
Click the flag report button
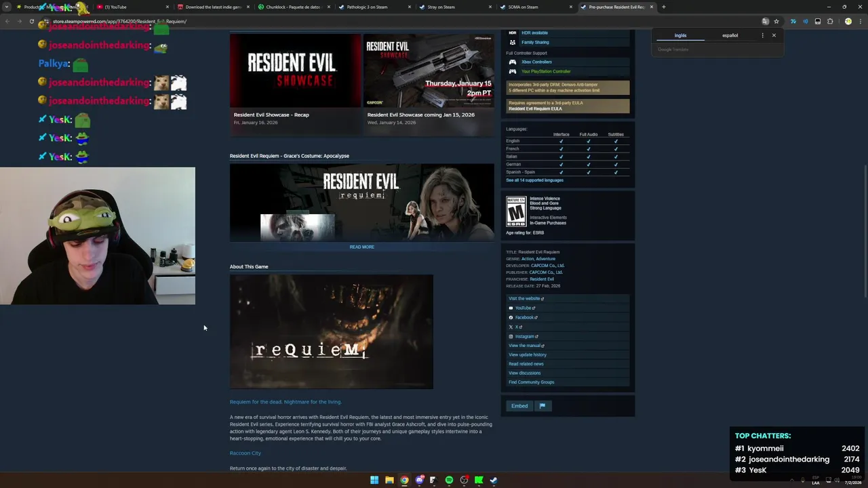tap(542, 406)
